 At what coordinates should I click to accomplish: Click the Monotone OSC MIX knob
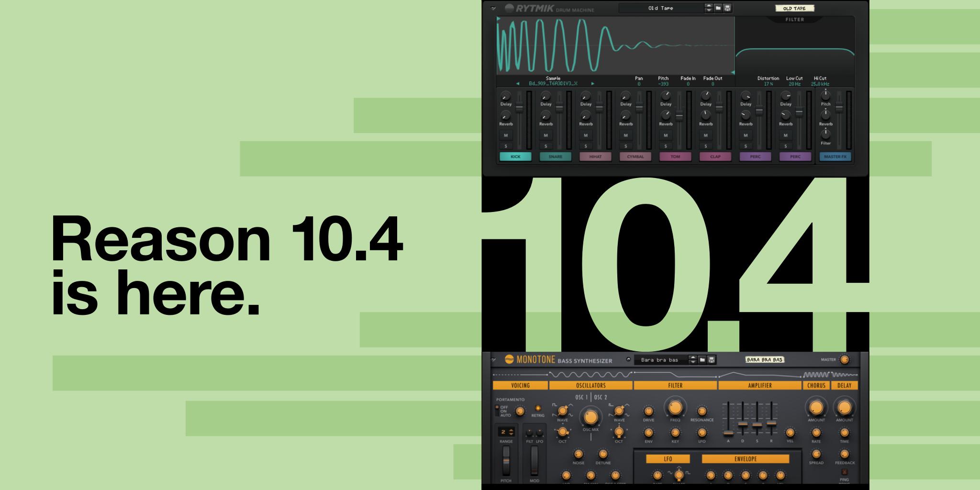pos(590,417)
